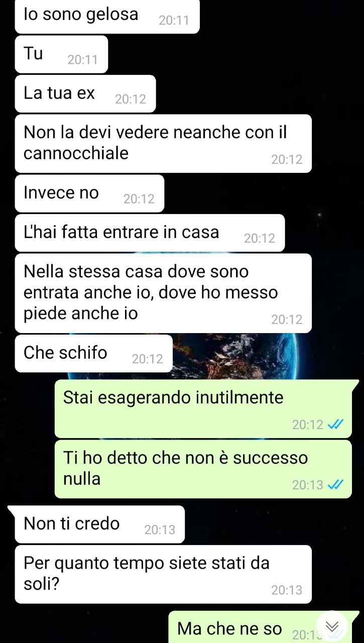Tap blue double checkmarks on 'Ti ho detto' message
The height and width of the screenshot is (643, 364).
click(x=335, y=485)
